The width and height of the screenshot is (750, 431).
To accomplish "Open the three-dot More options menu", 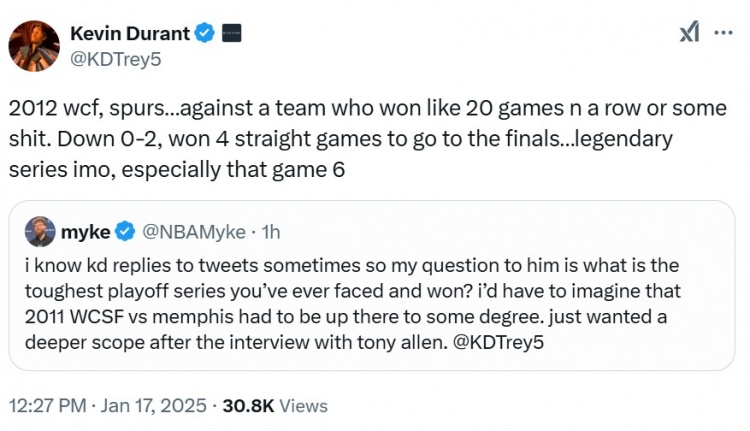I will tap(723, 32).
